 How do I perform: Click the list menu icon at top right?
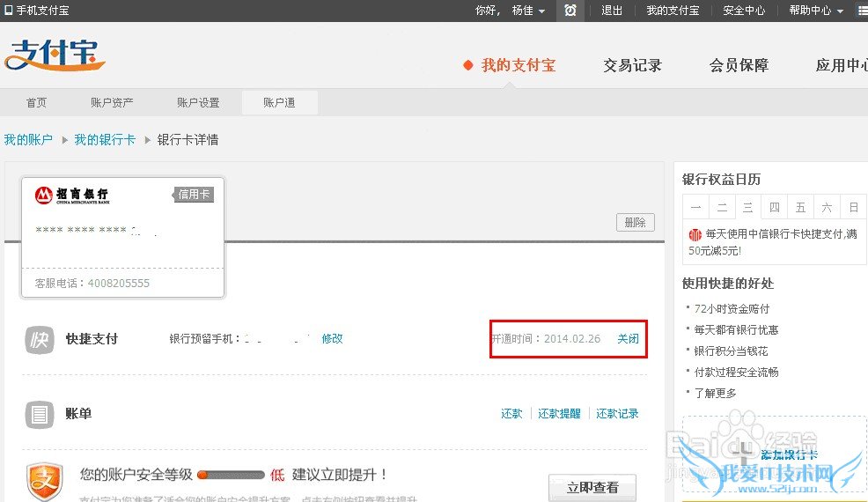[x=863, y=11]
